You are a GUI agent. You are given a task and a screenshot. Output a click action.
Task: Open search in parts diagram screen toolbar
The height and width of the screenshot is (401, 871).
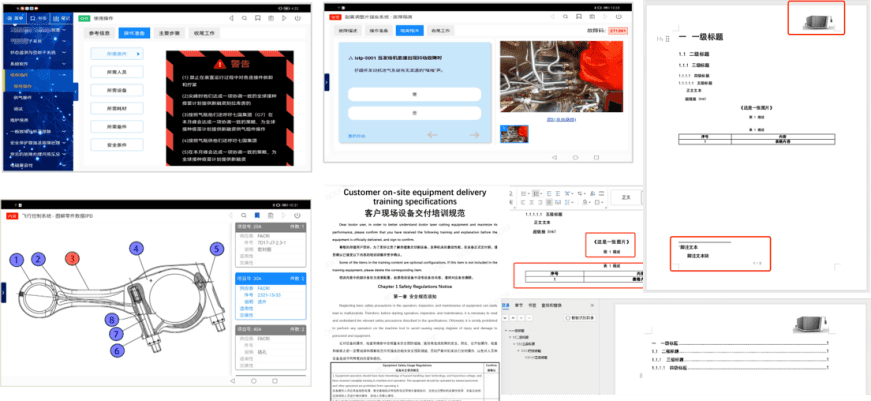click(x=243, y=215)
